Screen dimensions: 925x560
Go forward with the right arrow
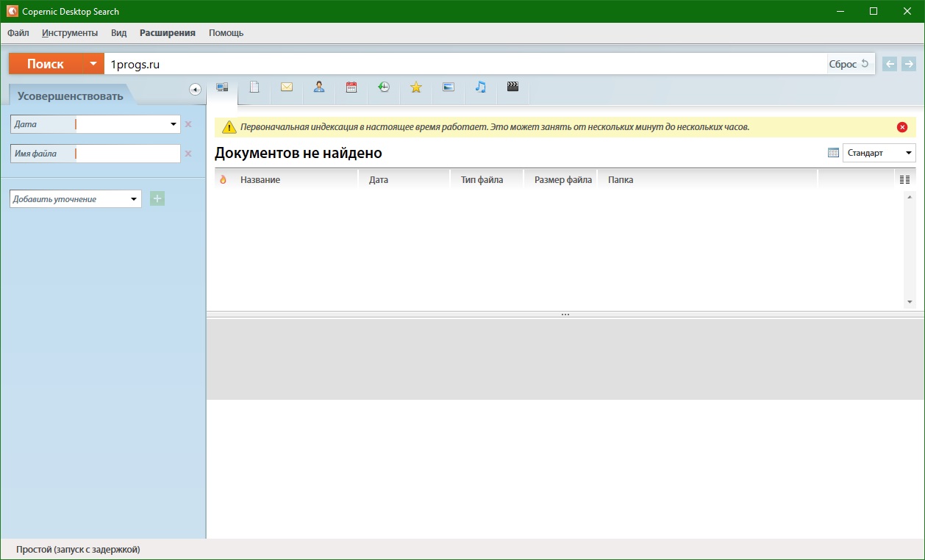[x=909, y=64]
